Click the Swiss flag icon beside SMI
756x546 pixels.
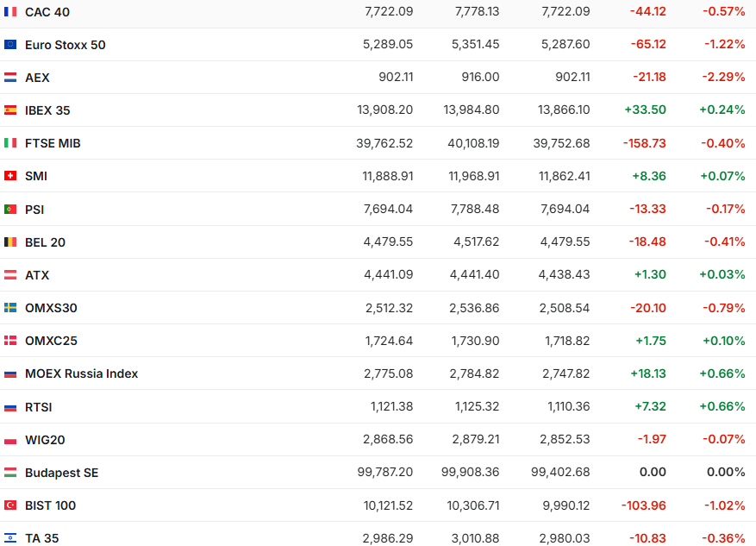[10, 176]
